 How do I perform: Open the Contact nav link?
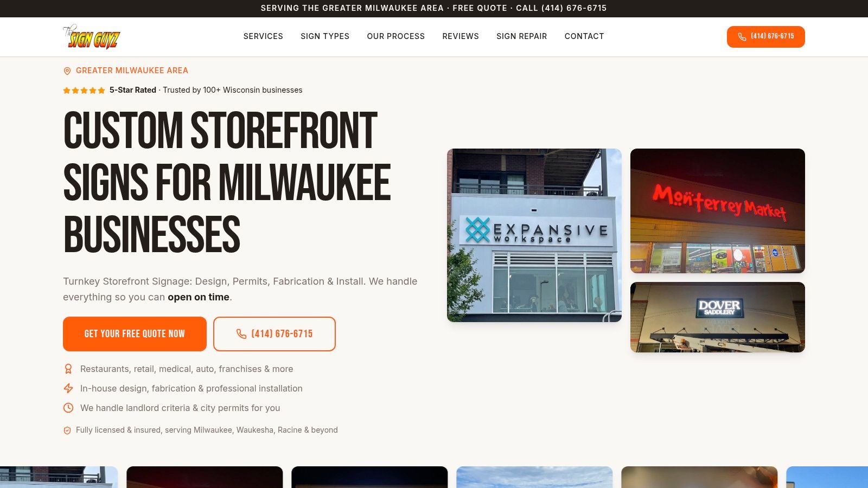pos(584,36)
